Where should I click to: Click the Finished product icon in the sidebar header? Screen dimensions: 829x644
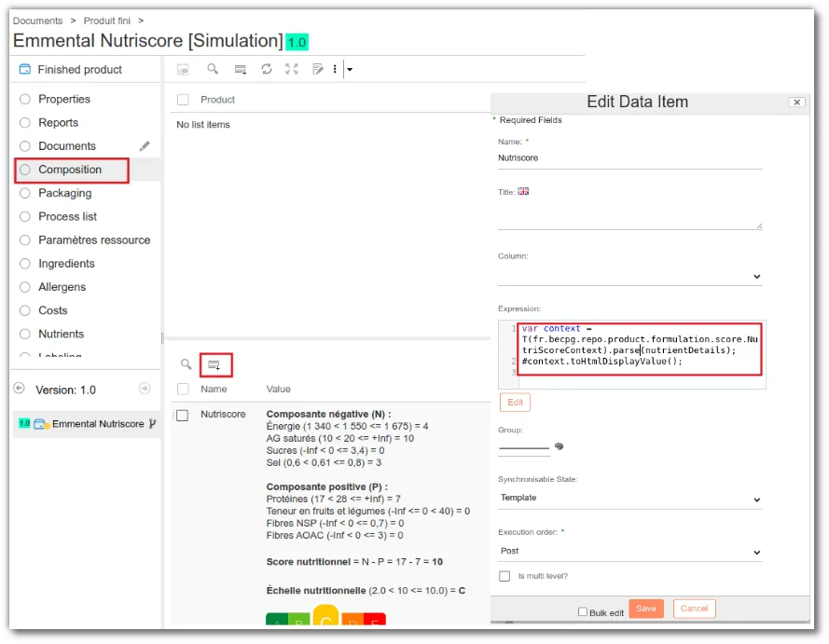pos(25,69)
